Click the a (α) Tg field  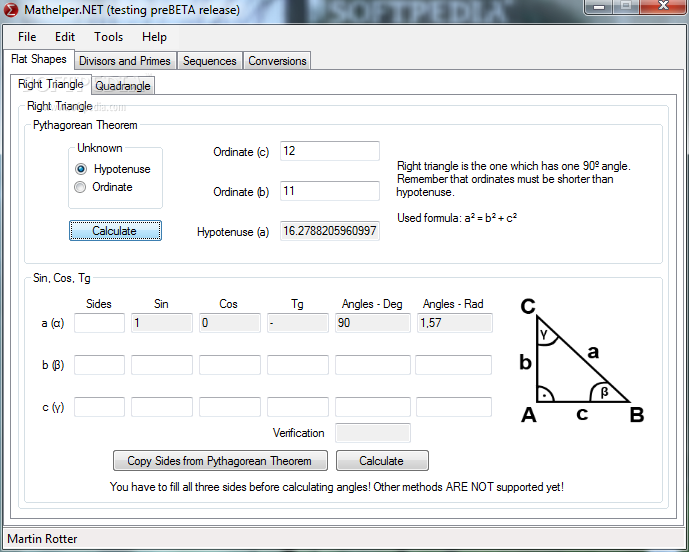coord(298,323)
